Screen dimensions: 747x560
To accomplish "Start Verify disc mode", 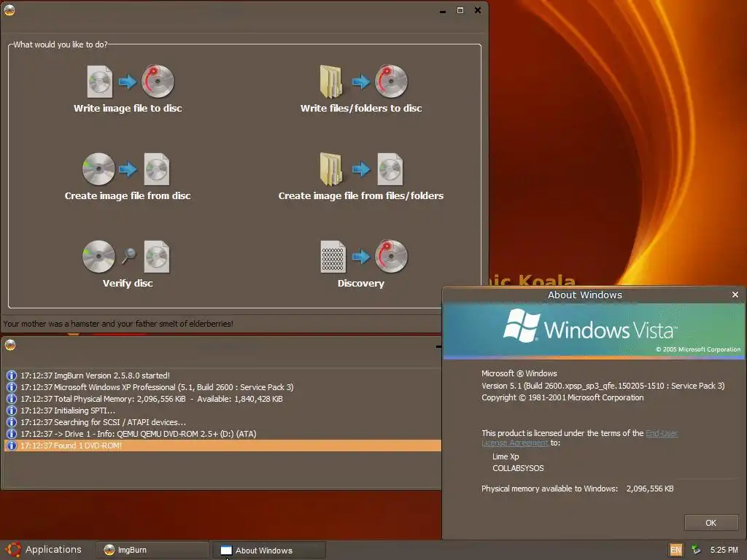I will pos(125,257).
